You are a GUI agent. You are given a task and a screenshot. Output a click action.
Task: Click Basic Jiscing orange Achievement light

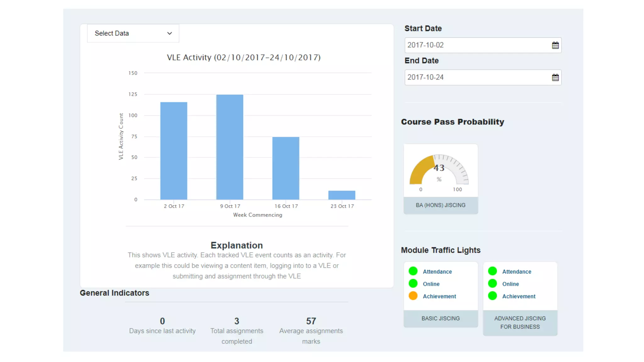tap(413, 296)
